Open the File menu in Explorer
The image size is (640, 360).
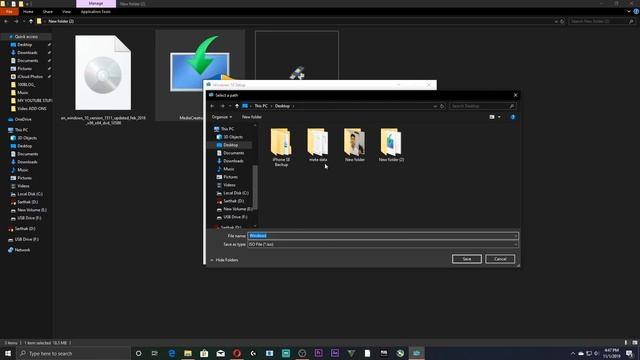9,12
